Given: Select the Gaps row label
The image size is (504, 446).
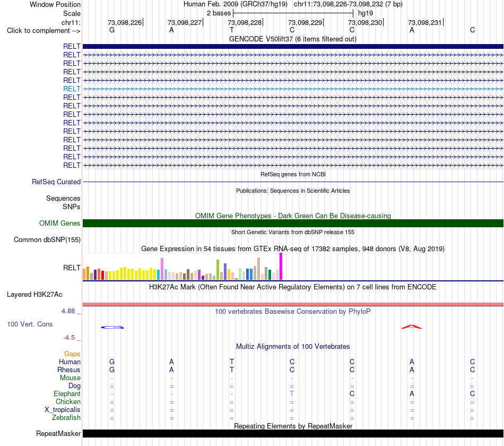Looking at the screenshot, I should (72, 354).
